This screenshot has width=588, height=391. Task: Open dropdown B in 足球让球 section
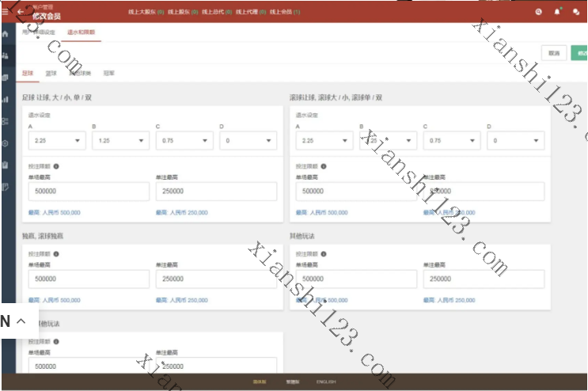121,141
